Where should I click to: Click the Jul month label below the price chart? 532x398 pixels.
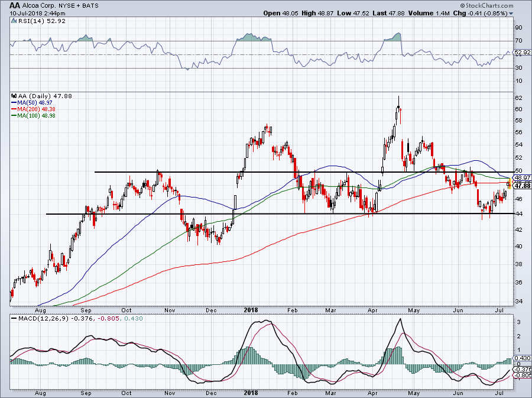[499, 310]
